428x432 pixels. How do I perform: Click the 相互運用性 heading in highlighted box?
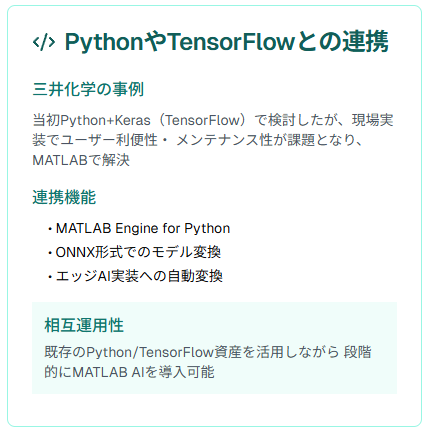tap(84, 325)
